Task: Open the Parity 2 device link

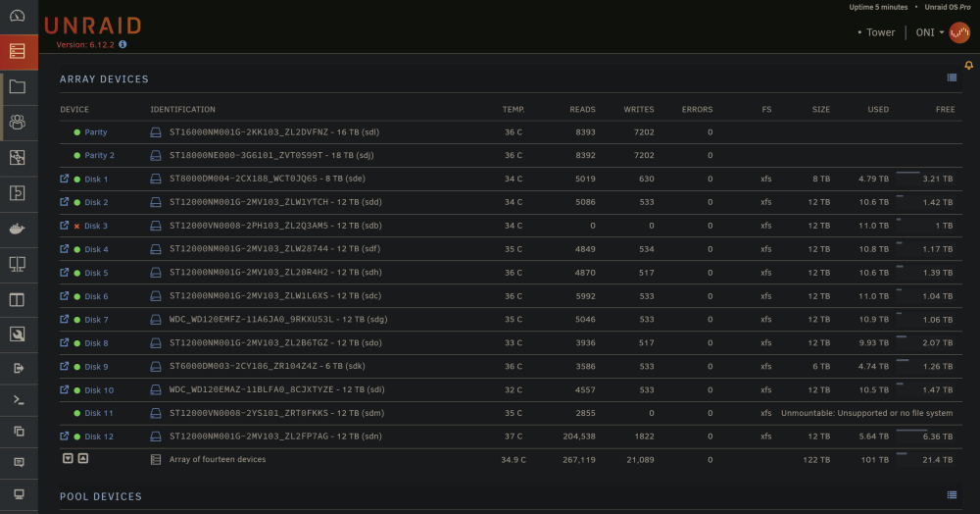Action: pyautogui.click(x=99, y=155)
